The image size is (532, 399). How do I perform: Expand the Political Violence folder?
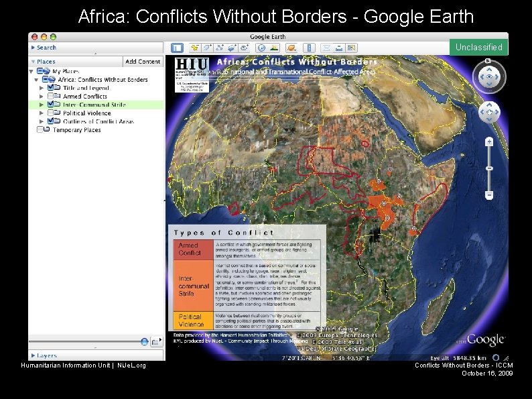(x=42, y=113)
